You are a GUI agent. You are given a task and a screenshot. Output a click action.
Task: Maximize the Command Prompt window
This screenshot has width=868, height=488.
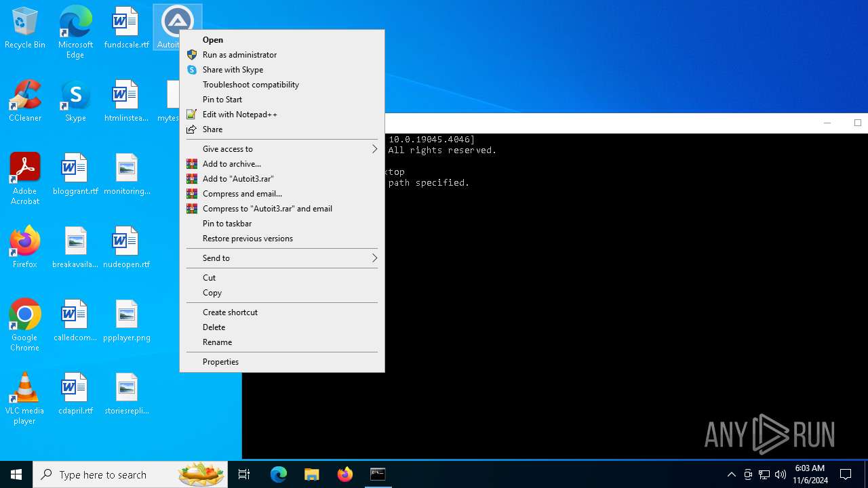tap(857, 123)
